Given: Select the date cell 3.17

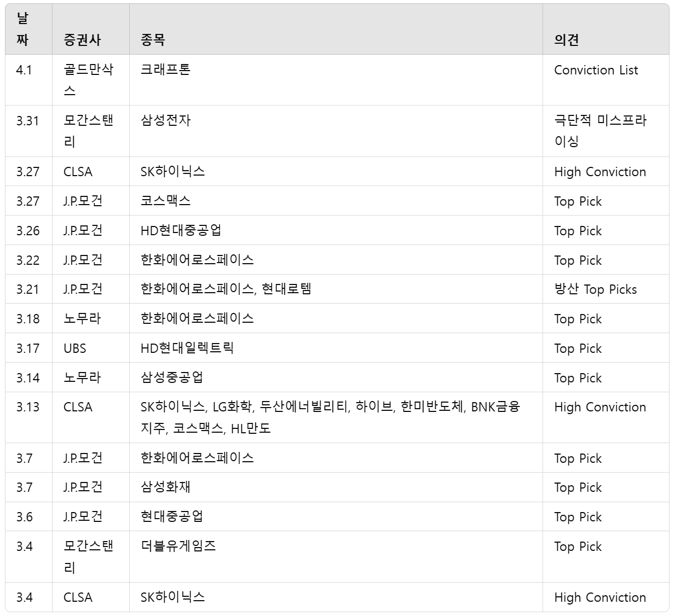Looking at the screenshot, I should [x=28, y=348].
